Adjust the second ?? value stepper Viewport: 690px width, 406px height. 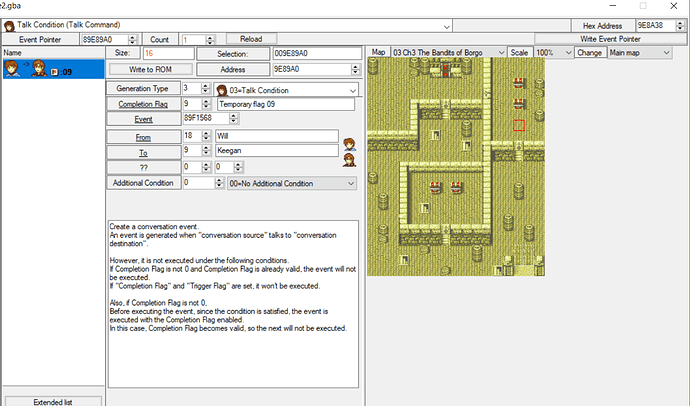tap(238, 167)
